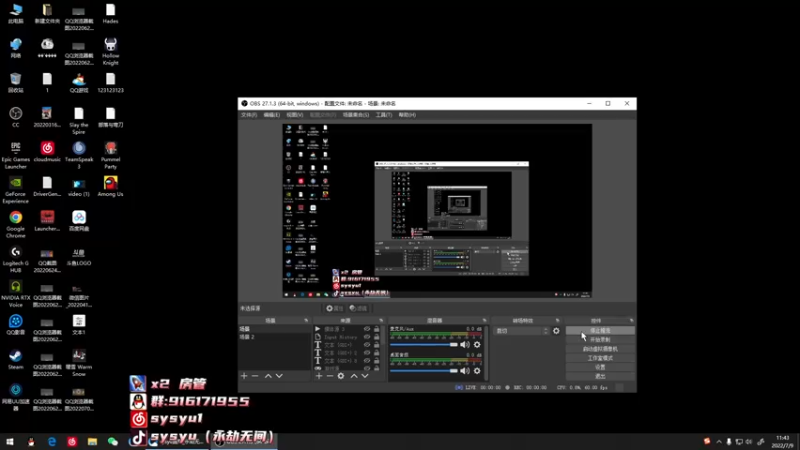Image resolution: width=800 pixels, height=450 pixels.
Task: Open WeChat from the taskbar
Action: [x=113, y=442]
